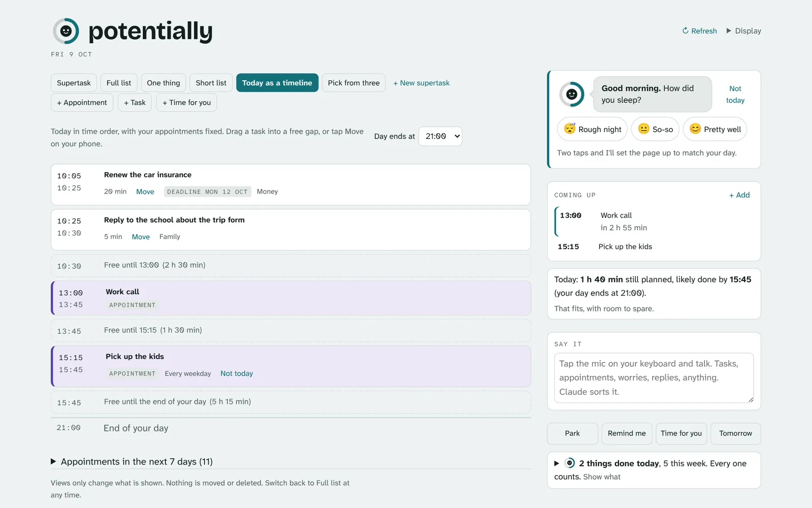Click the Refresh link with circular arrow
This screenshot has width=812, height=508.
(x=699, y=31)
